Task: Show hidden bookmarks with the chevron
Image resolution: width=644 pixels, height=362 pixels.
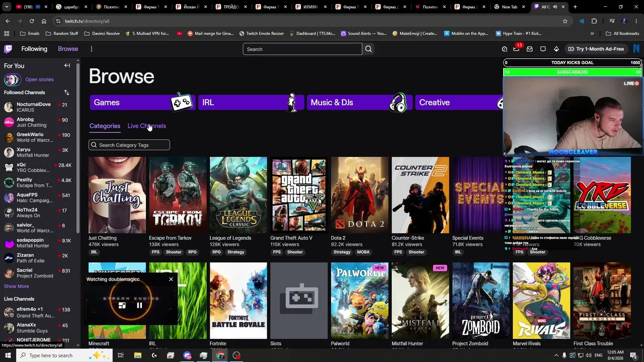Action: coord(592,34)
